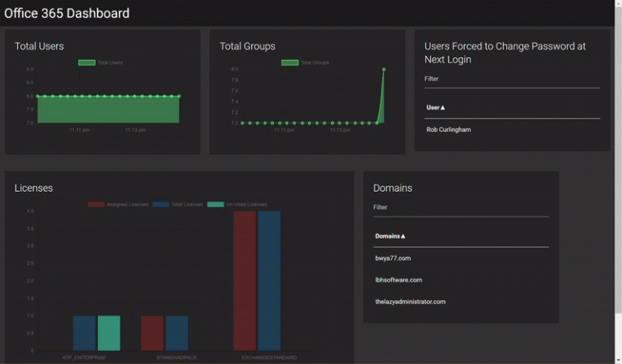Click the Total Users chart green area
The width and height of the screenshot is (622, 364).
click(109, 110)
